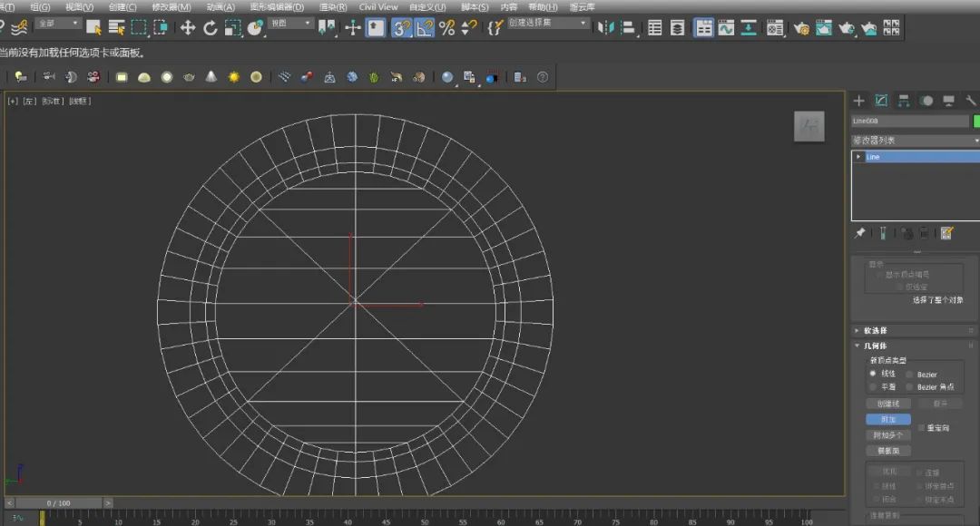
Task: Click the Select by Name icon
Action: click(x=116, y=28)
